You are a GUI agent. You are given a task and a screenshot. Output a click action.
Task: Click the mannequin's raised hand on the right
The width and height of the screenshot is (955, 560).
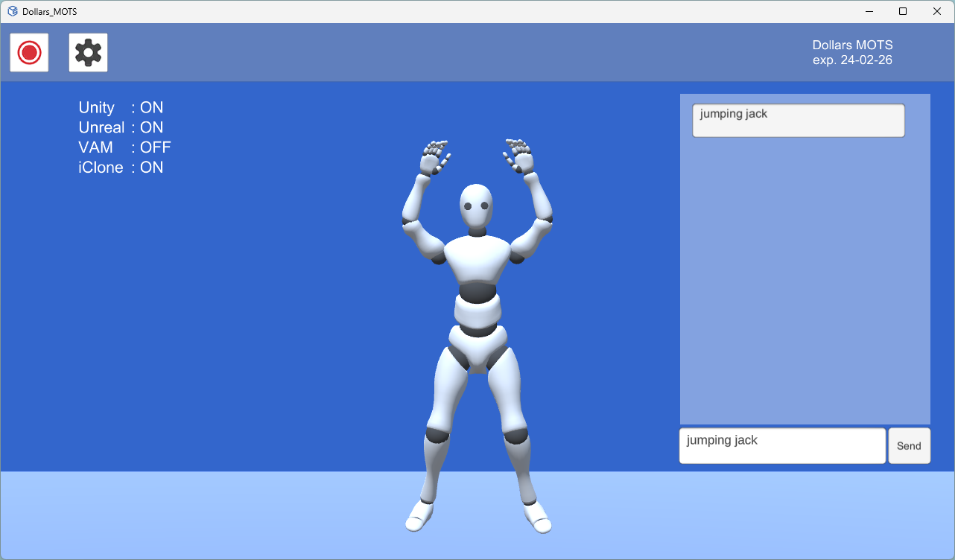(521, 156)
